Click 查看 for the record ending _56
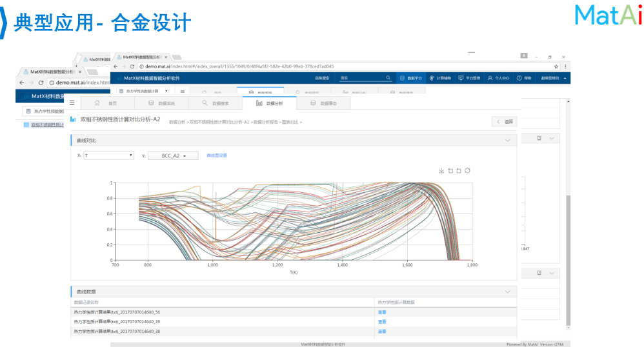Screen dimensions: 644x347 [x=381, y=312]
